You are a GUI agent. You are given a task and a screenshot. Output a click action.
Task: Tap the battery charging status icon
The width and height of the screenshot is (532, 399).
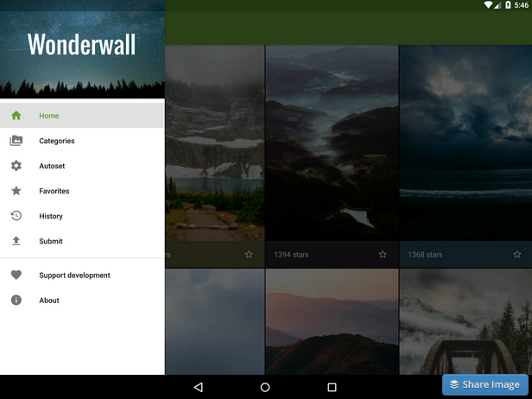point(508,5)
